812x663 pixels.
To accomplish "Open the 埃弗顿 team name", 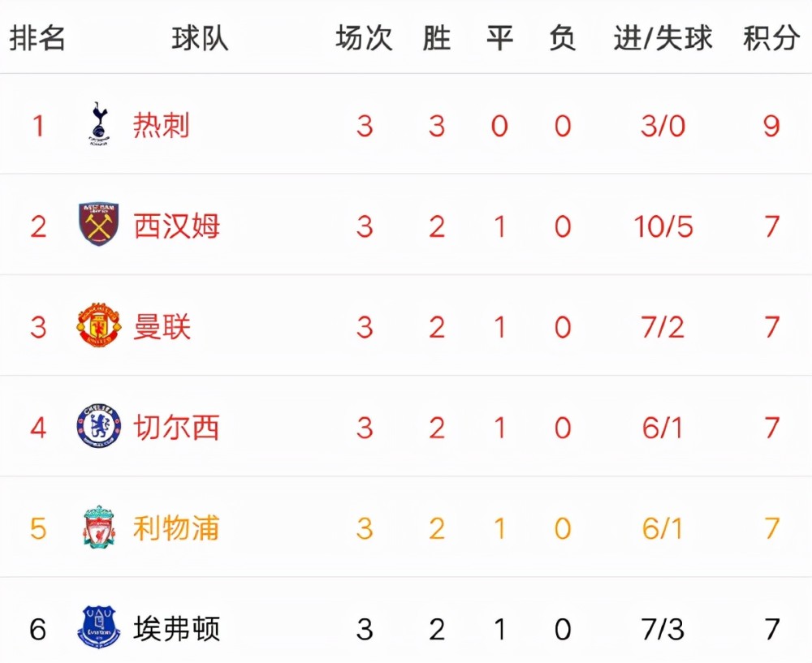I will 176,629.
